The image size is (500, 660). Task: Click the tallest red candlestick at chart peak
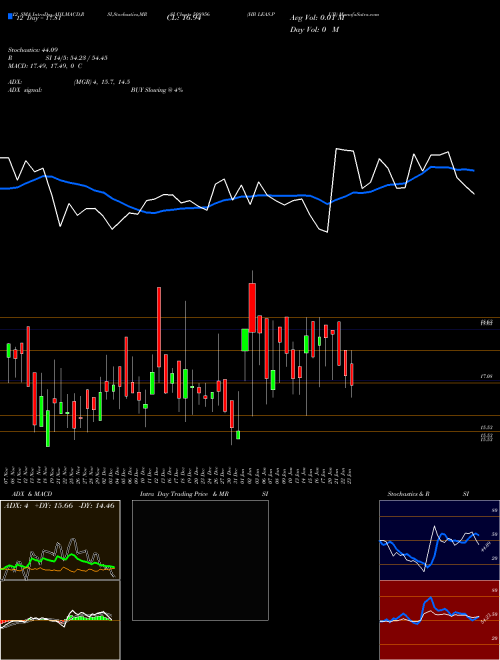point(252,308)
